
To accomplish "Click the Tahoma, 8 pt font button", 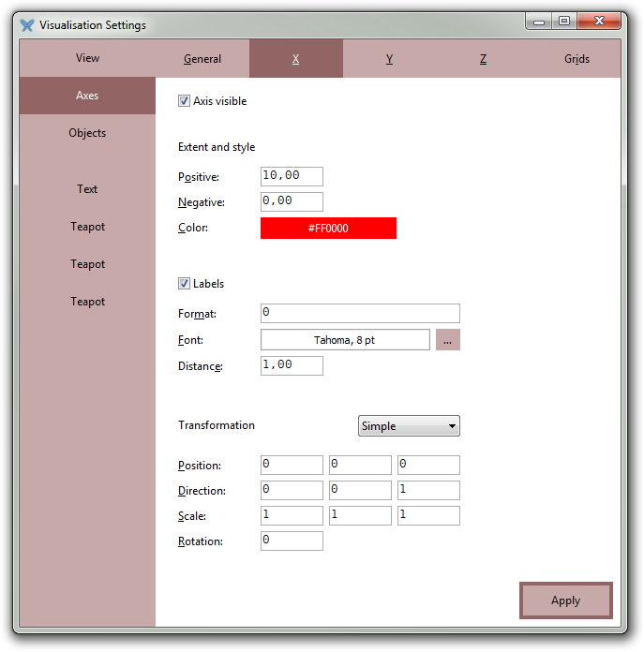I will coord(345,340).
